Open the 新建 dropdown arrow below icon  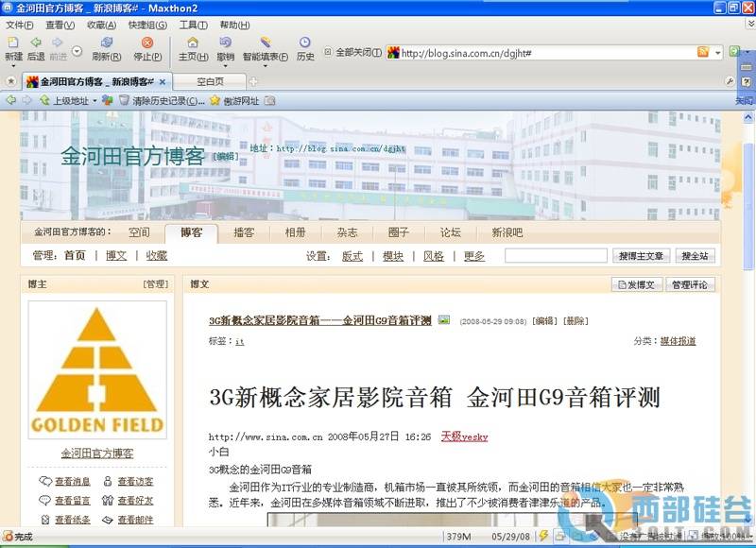(x=13, y=65)
